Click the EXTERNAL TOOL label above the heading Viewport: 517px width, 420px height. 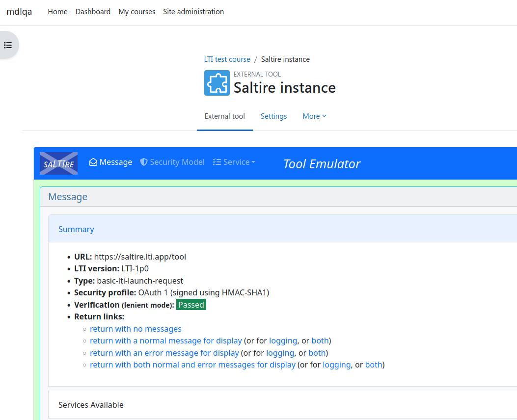(257, 74)
